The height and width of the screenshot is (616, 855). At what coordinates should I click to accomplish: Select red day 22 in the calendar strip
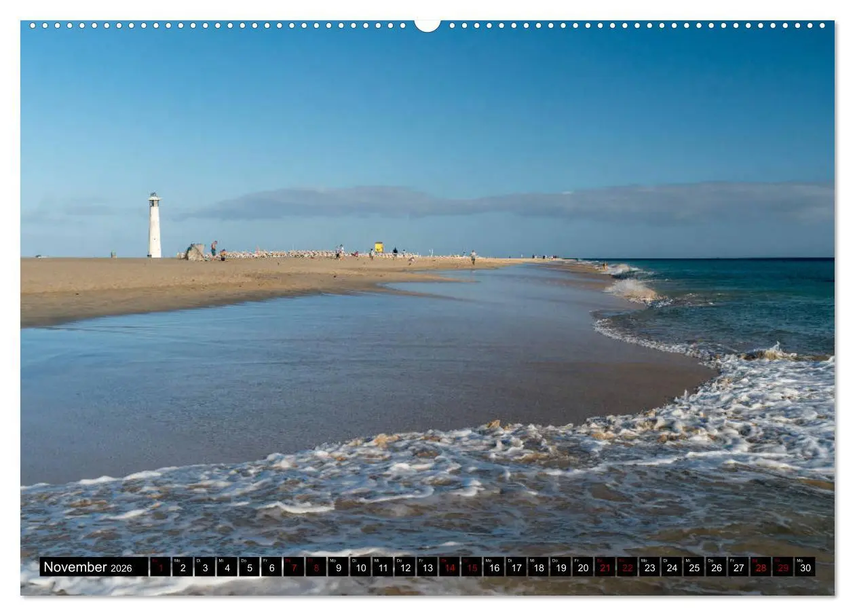tap(627, 567)
